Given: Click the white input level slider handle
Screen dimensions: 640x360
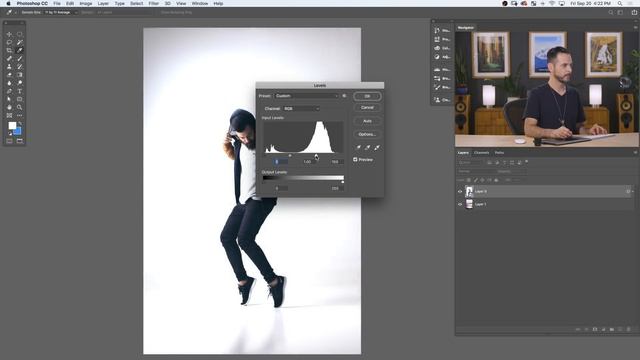Looking at the screenshot, I should pos(316,156).
